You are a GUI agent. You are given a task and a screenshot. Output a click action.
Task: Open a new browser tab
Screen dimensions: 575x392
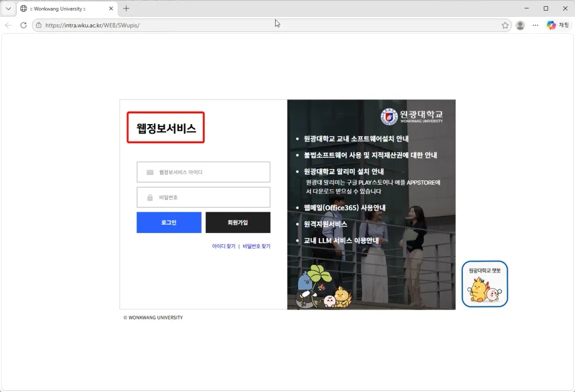[126, 8]
